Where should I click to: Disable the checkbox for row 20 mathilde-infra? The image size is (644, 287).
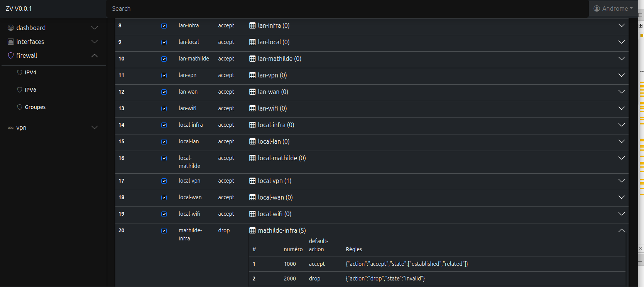[164, 231]
